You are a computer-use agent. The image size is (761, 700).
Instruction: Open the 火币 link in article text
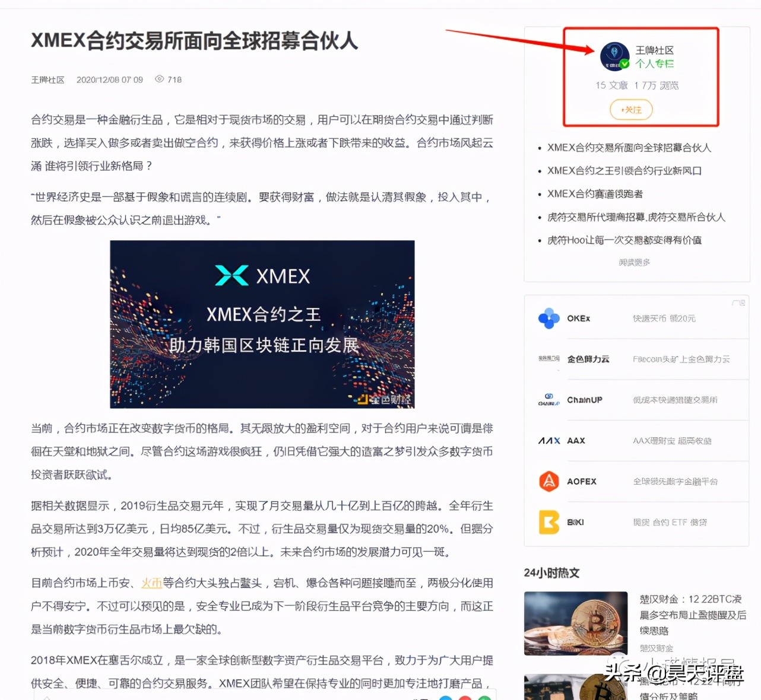(x=151, y=583)
